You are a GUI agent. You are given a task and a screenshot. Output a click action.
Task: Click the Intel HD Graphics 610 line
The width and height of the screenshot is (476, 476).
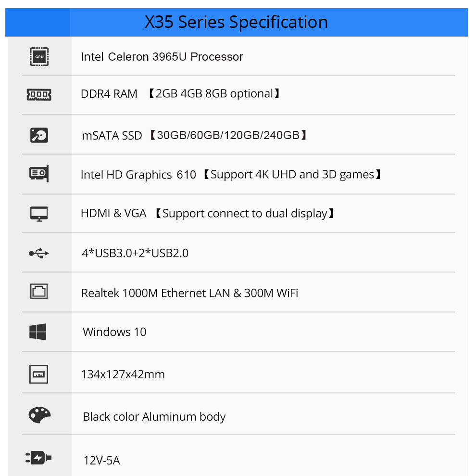pos(231,175)
